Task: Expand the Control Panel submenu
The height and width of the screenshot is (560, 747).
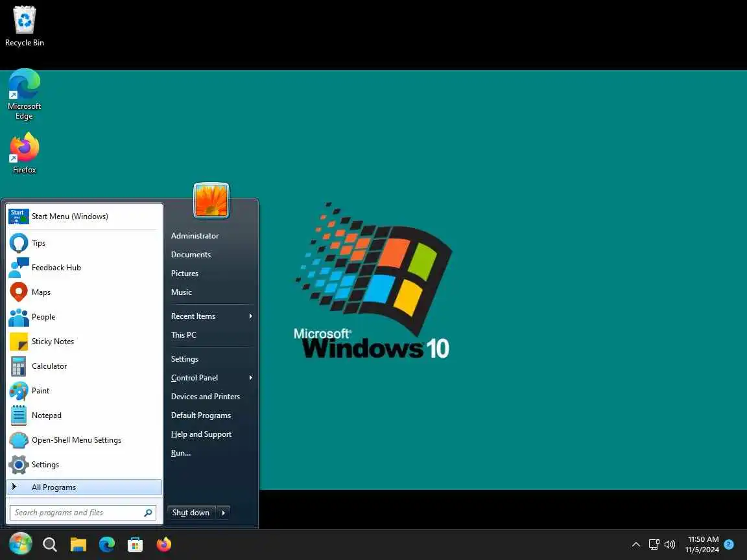Action: pos(211,378)
